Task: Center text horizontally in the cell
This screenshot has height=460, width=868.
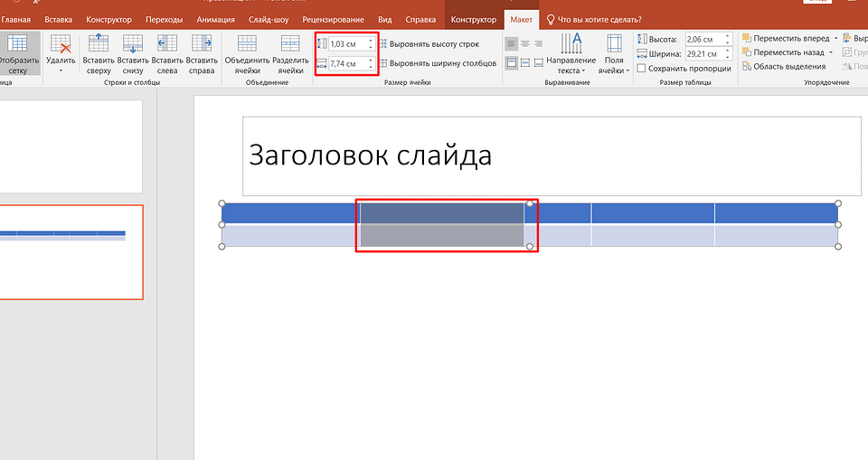Action: click(524, 43)
